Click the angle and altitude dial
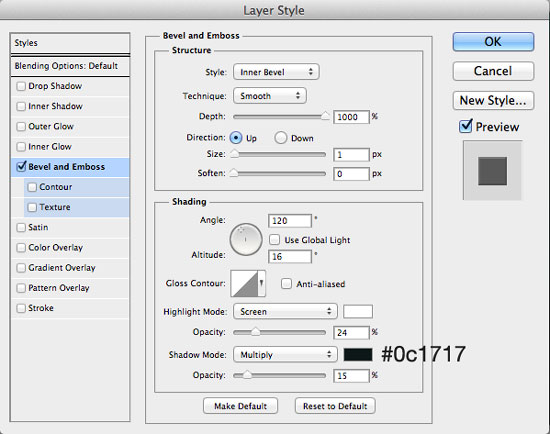The width and height of the screenshot is (550, 434). [246, 240]
